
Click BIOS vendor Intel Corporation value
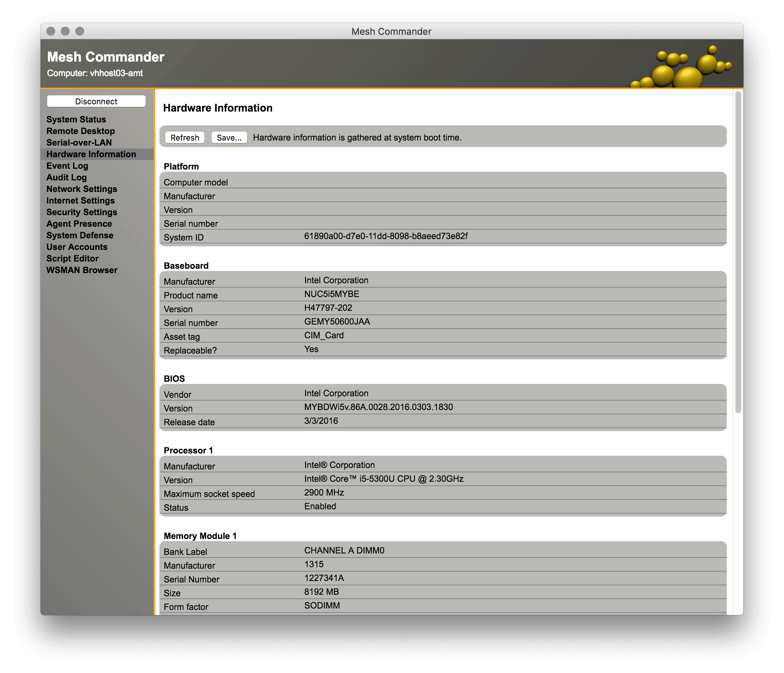pos(336,393)
